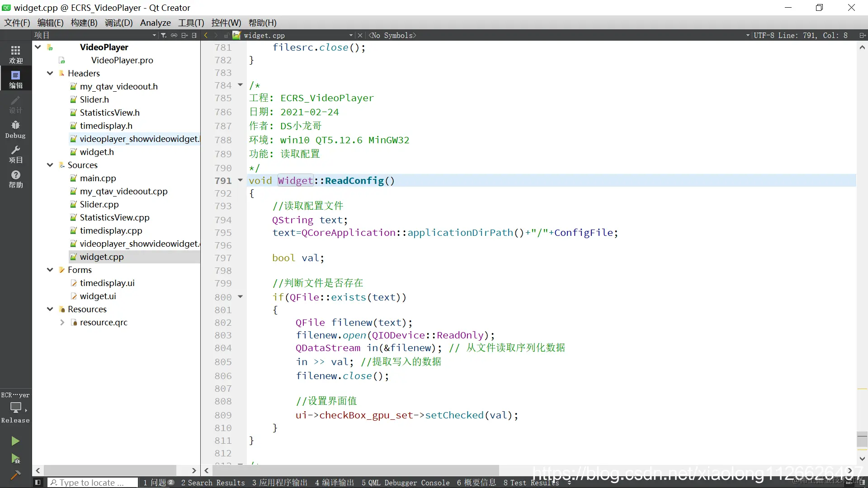Open the kit selector showing Release
The height and width of the screenshot is (488, 868).
pyautogui.click(x=15, y=408)
